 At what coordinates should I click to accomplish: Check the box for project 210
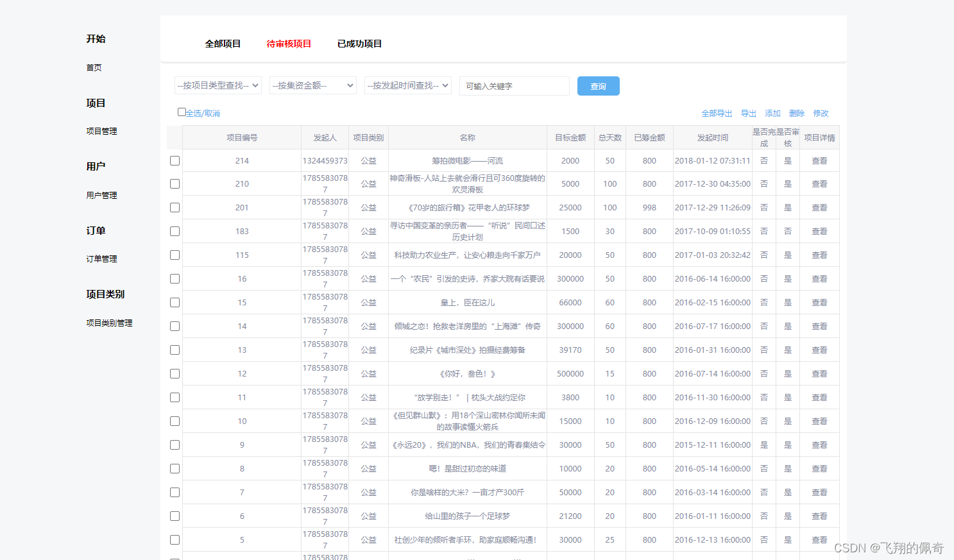(x=175, y=183)
